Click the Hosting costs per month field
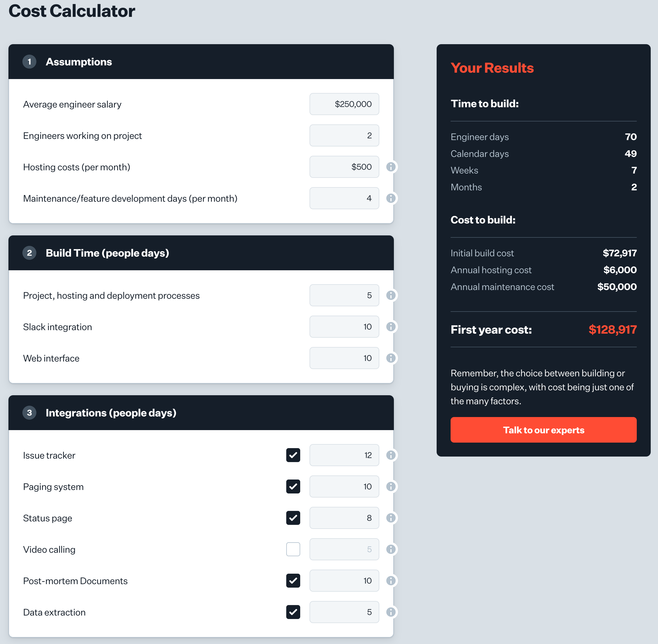Screen dimensions: 658x644 (344, 167)
